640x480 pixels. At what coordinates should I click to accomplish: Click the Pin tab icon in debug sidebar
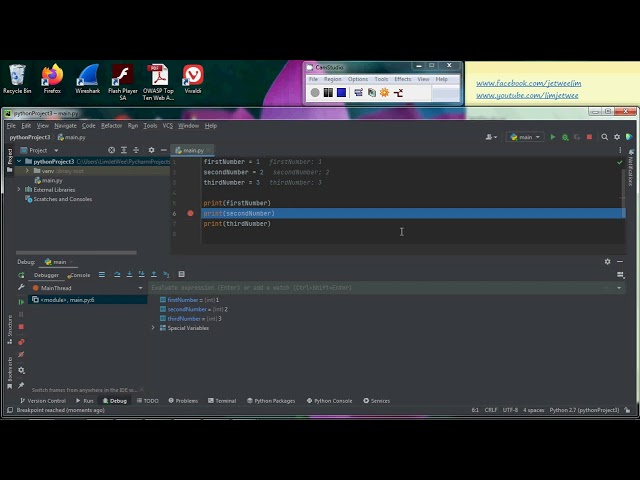(x=21, y=385)
